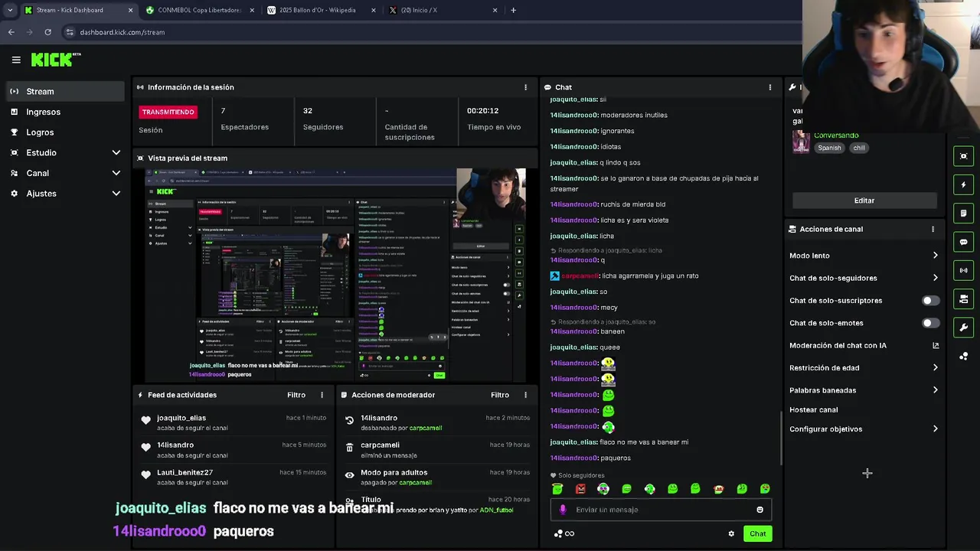Switch to CONMEBOL Copa Libertadores browser tab
This screenshot has width=980, height=551.
click(198, 10)
